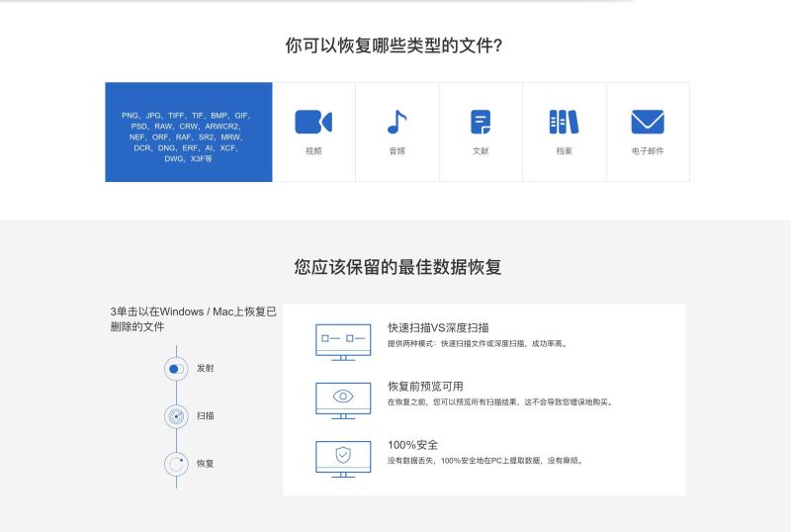Click the 没有数据丢失 safety description text
This screenshot has width=791, height=532.
(x=485, y=461)
